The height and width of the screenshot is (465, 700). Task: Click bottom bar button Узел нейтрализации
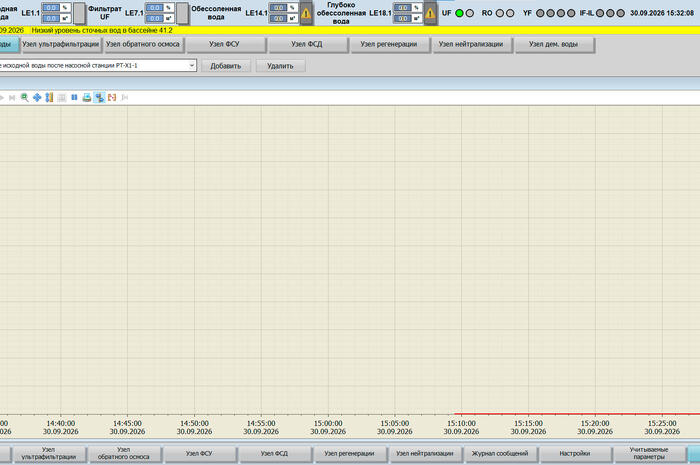425,453
